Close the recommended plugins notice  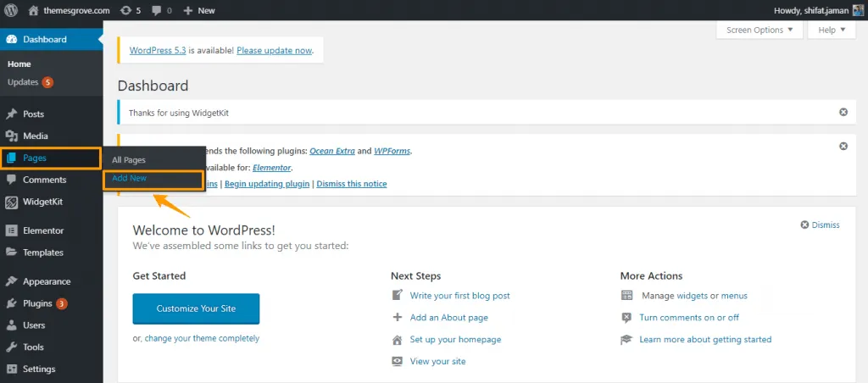[843, 146]
